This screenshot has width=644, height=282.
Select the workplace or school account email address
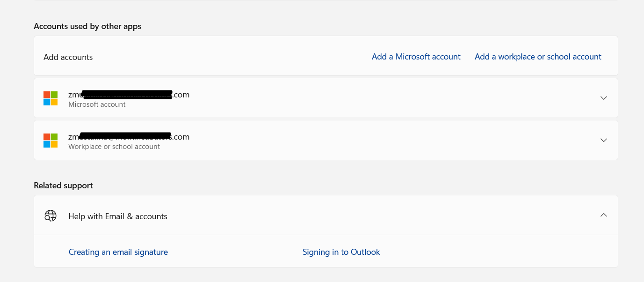tap(129, 136)
